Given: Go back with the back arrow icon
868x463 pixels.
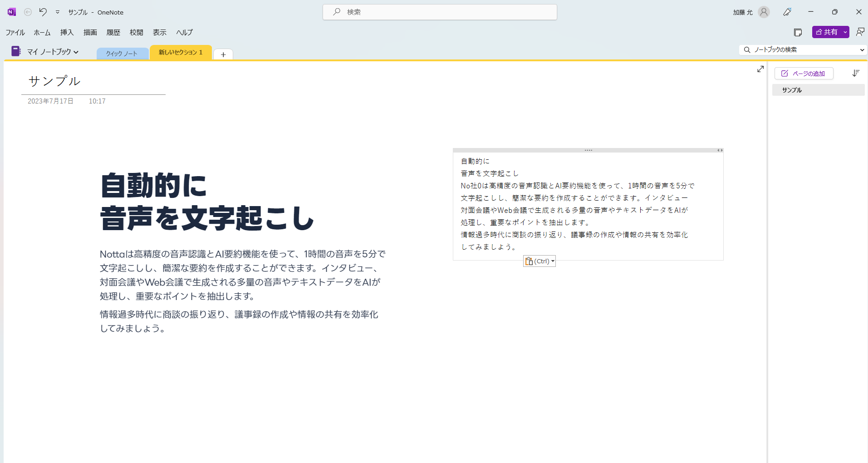Looking at the screenshot, I should (x=28, y=12).
